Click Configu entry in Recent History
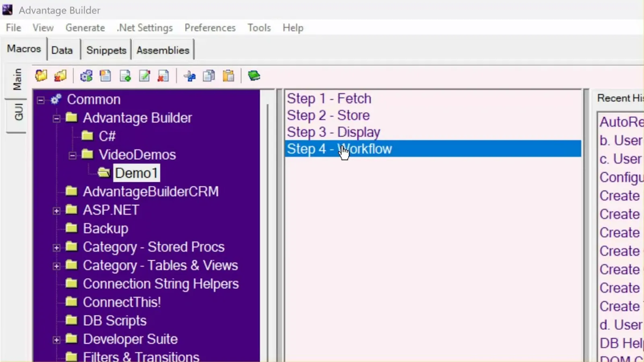This screenshot has height=362, width=644. point(621,177)
